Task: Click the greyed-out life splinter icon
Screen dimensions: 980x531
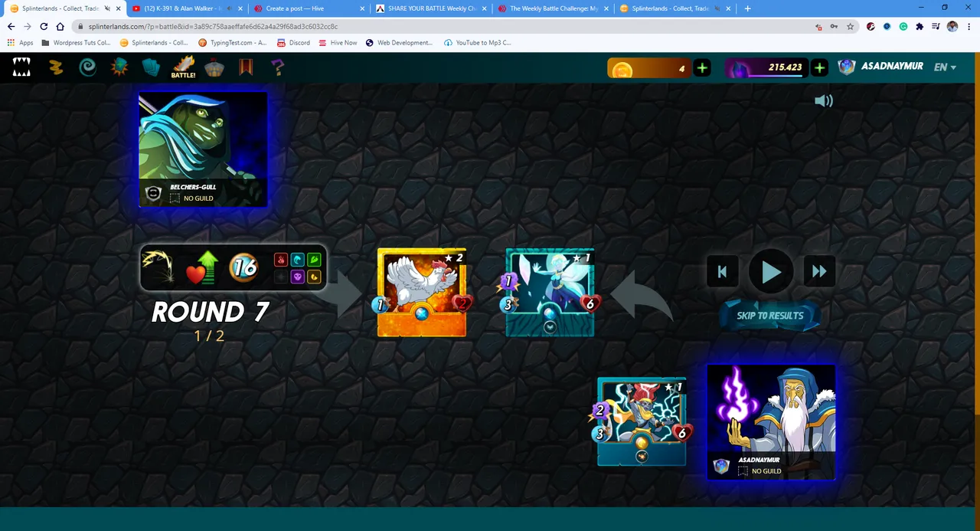Action: tap(281, 277)
